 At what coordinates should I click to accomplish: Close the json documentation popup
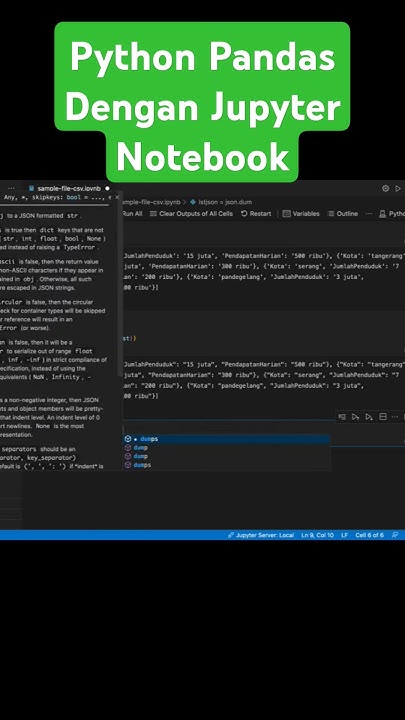tap(117, 197)
